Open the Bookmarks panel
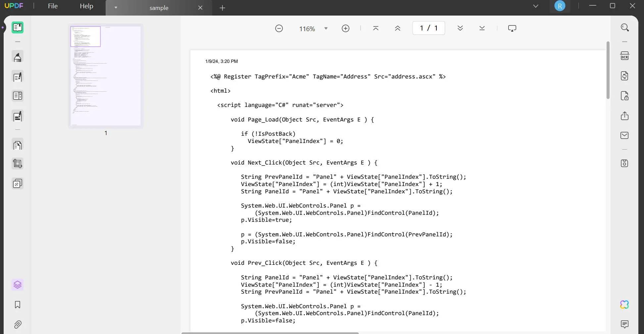 (x=18, y=305)
